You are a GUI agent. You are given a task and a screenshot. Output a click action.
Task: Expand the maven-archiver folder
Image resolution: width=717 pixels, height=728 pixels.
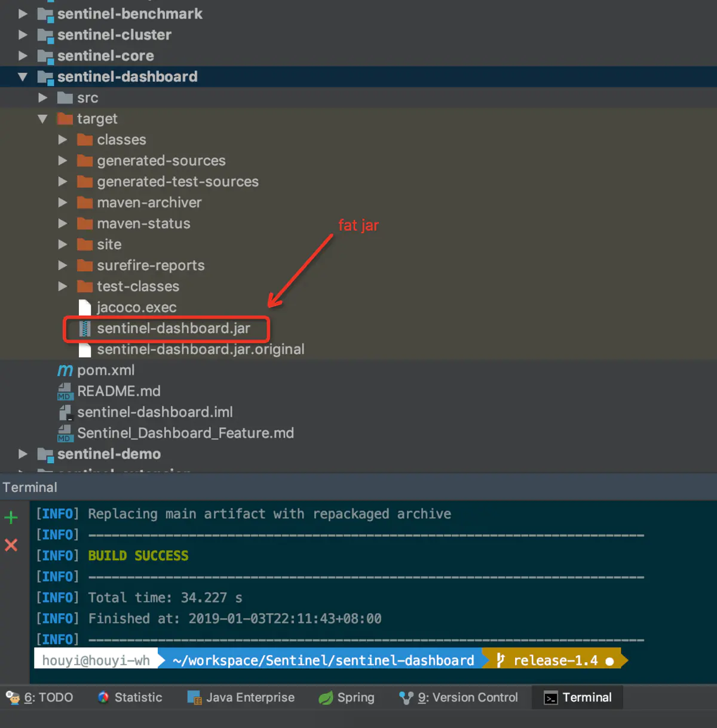coord(63,202)
